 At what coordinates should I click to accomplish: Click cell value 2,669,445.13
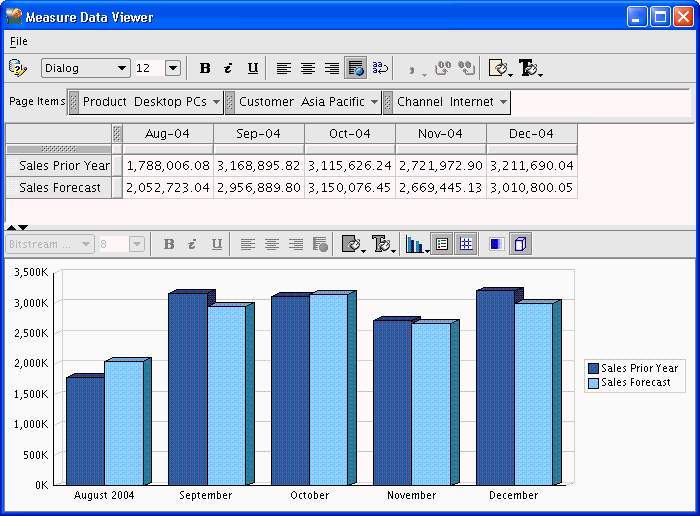click(441, 187)
